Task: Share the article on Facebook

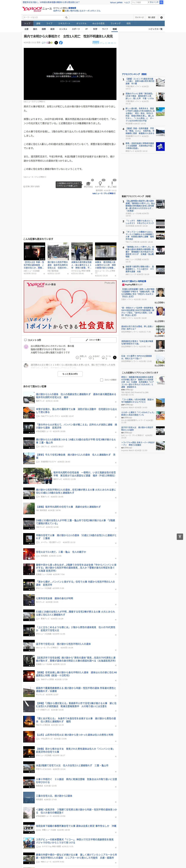Action: tap(61, 43)
